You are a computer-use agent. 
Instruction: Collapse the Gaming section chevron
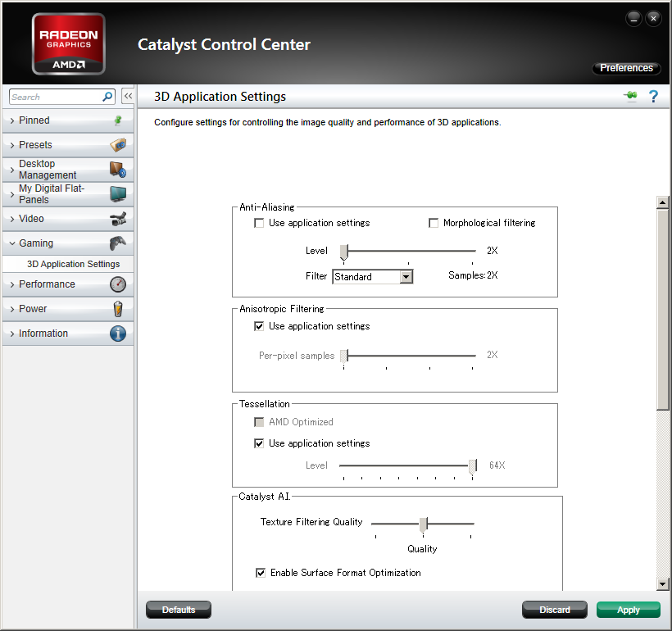pyautogui.click(x=12, y=243)
